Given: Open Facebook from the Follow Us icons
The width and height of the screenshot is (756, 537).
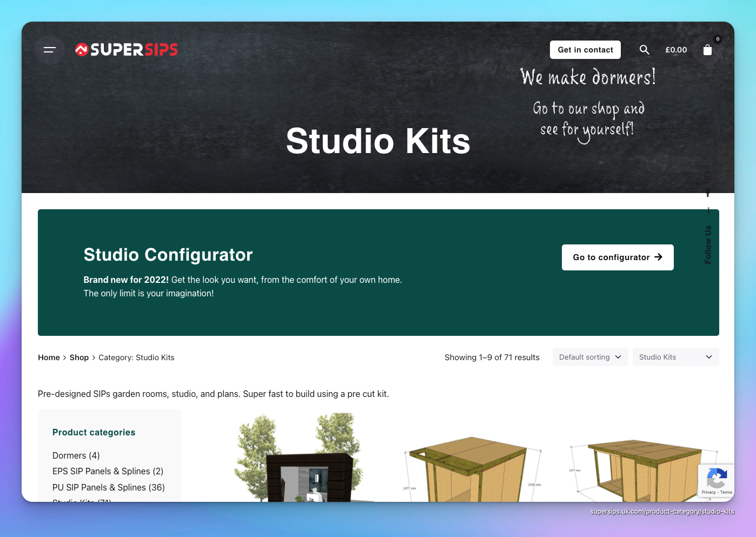Looking at the screenshot, I should click(x=708, y=193).
